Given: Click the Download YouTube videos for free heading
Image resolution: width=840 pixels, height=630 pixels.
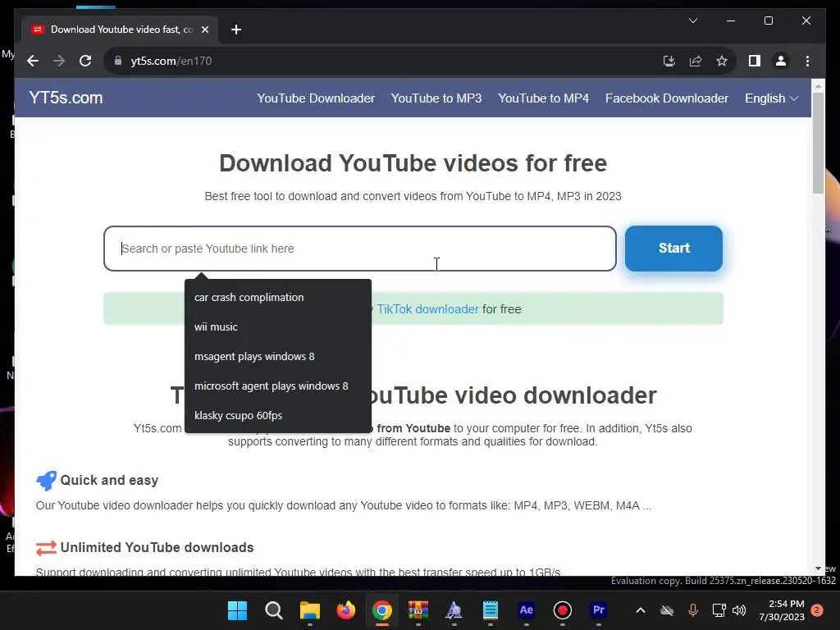Looking at the screenshot, I should coord(413,163).
